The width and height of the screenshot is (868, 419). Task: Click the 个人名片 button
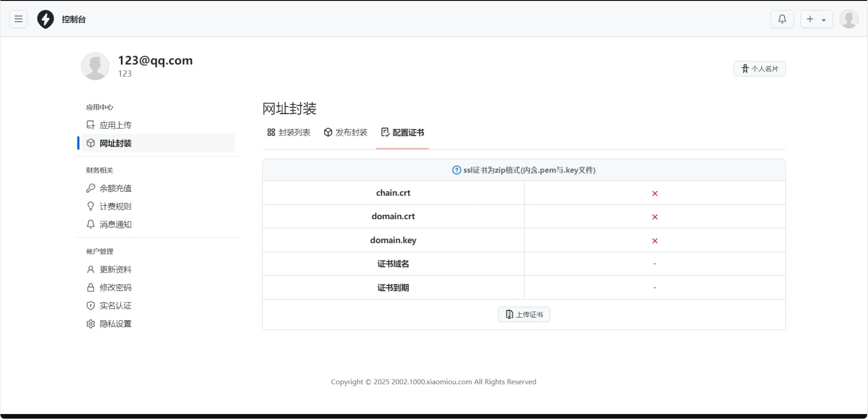point(759,69)
